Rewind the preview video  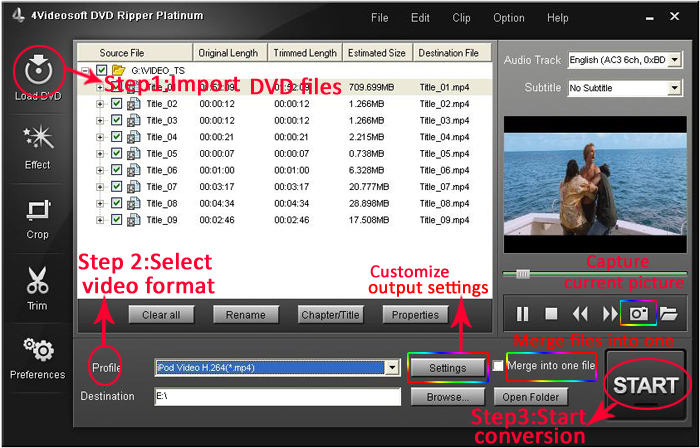[x=580, y=314]
